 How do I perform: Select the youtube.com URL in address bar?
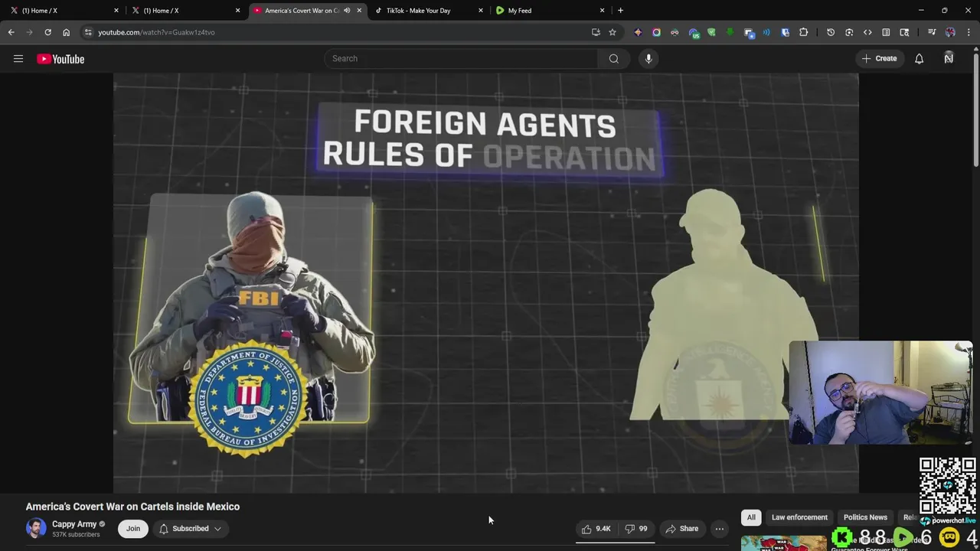point(156,32)
